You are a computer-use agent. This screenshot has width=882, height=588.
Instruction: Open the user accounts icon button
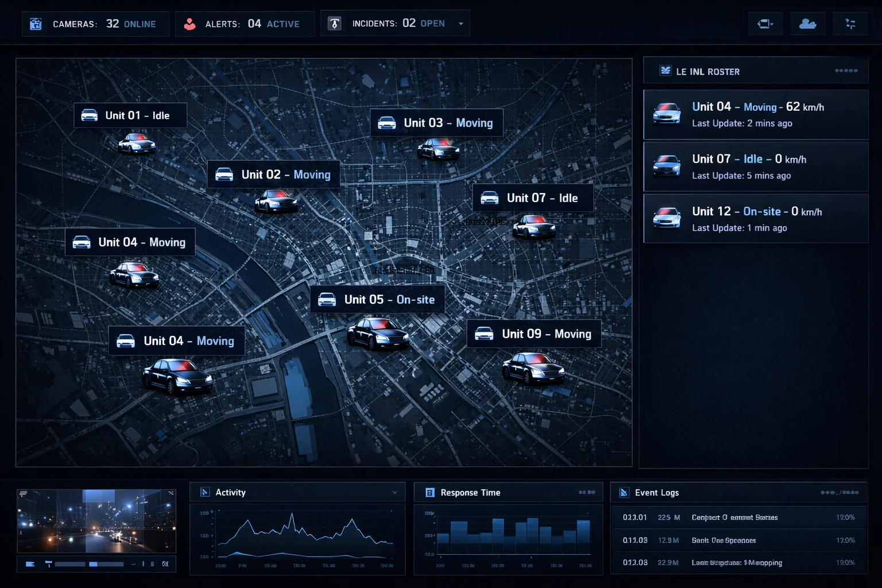[807, 24]
